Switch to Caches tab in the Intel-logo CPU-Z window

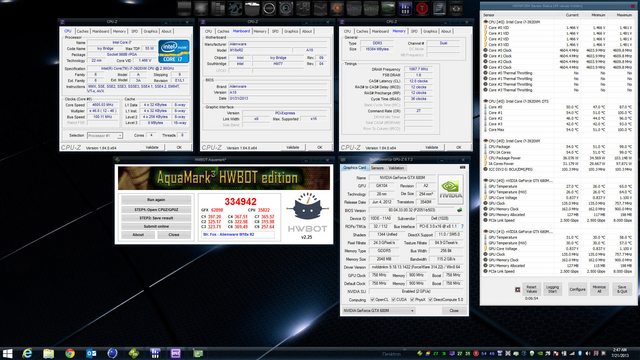tap(83, 31)
